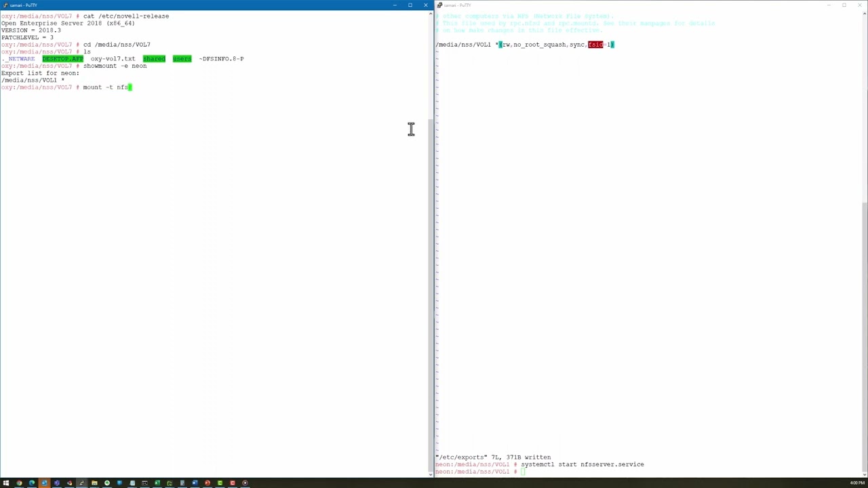Launch Google Chrome from the taskbar
The height and width of the screenshot is (488, 868).
coord(19,483)
